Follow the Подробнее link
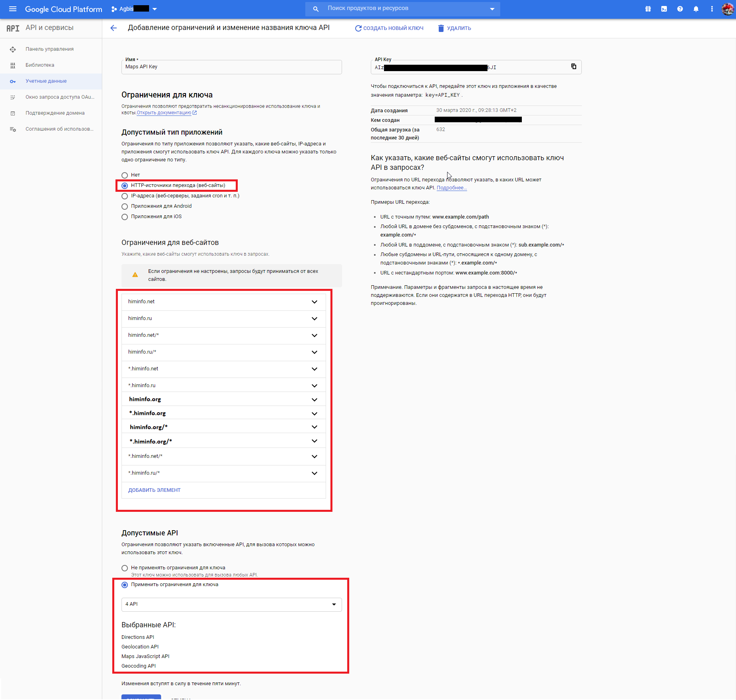 tap(452, 188)
